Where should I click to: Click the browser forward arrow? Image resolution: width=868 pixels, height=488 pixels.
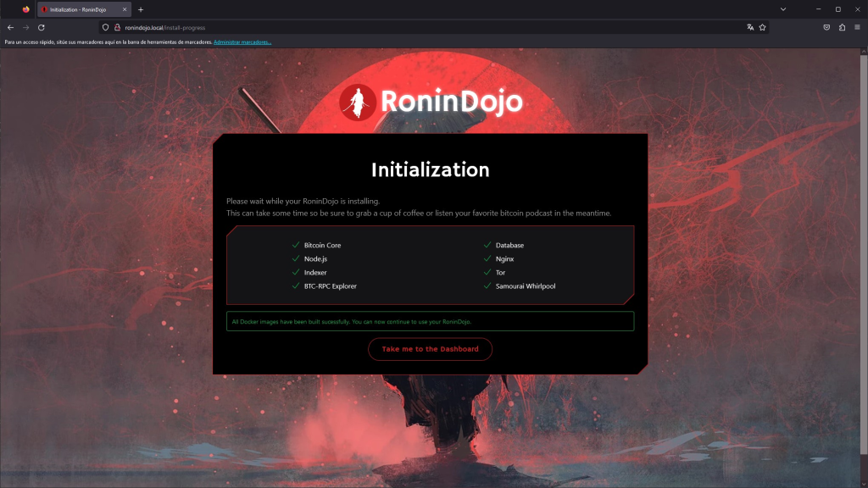(26, 27)
